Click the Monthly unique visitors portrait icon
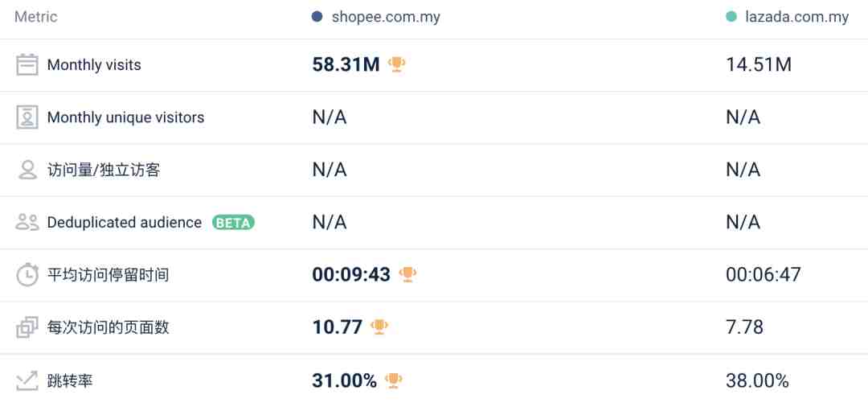The height and width of the screenshot is (407, 868). pos(27,117)
